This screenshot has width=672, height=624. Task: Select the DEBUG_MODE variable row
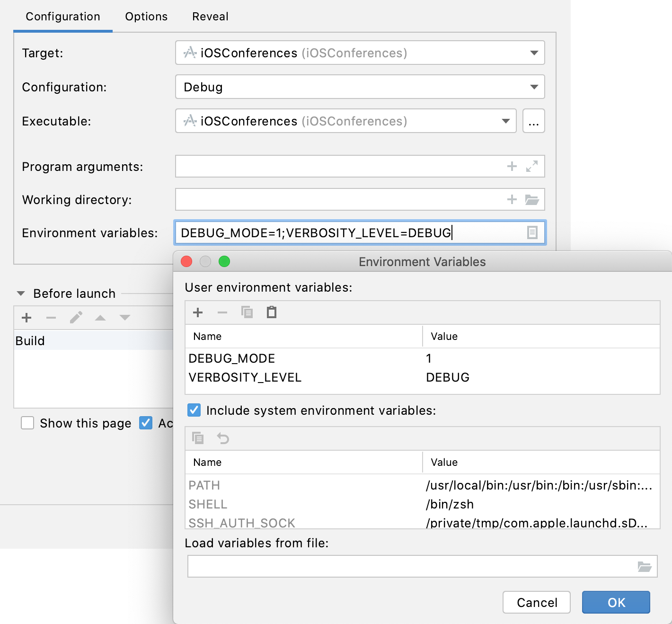tap(423, 358)
